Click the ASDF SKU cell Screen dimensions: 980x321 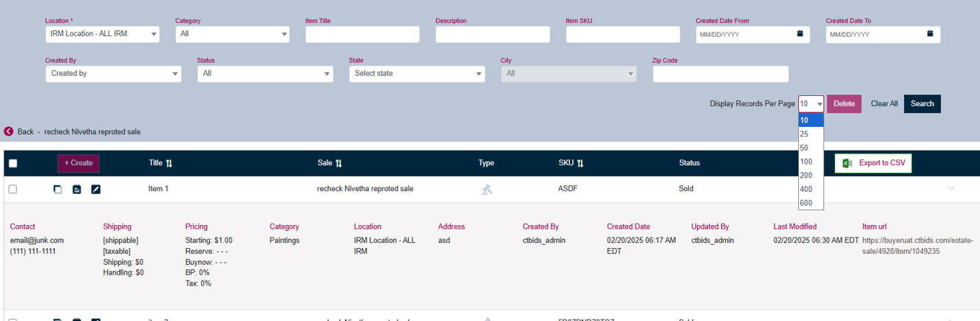[568, 189]
